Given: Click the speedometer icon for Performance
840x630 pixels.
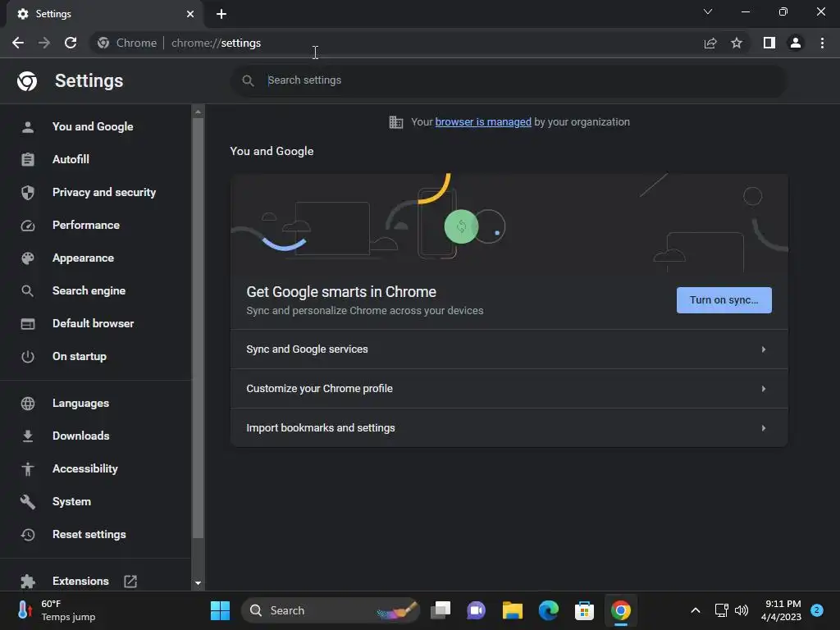Looking at the screenshot, I should (28, 226).
